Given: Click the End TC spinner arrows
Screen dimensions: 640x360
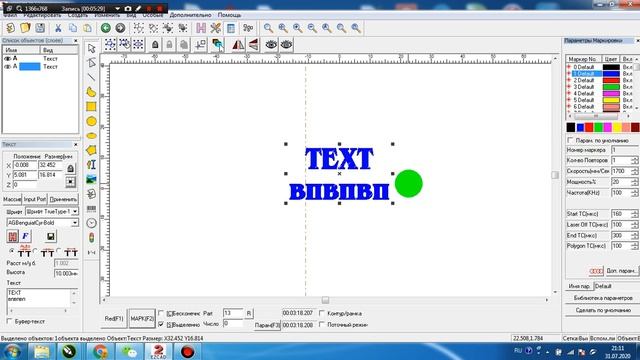Looking at the screenshot, I should (634, 236).
